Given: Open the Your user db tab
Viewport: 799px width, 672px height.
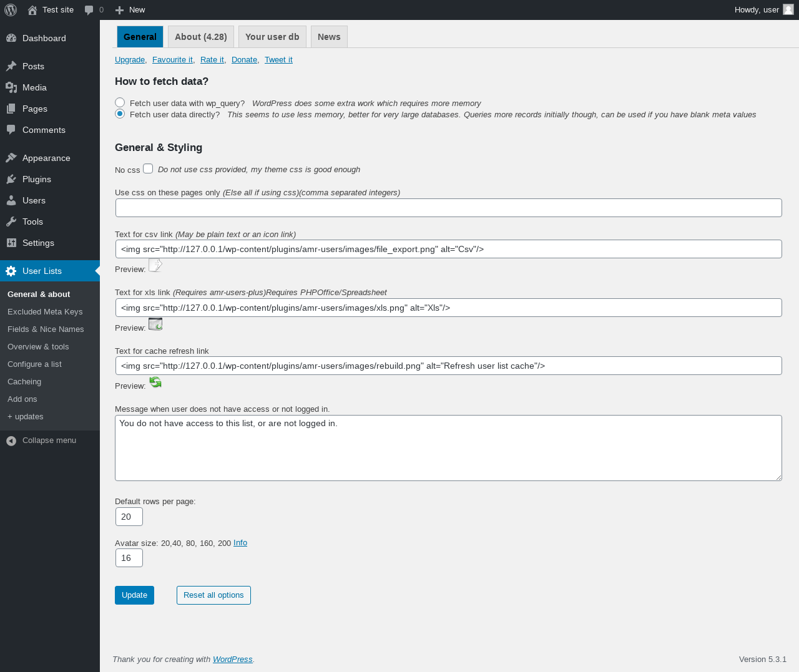Looking at the screenshot, I should [272, 37].
